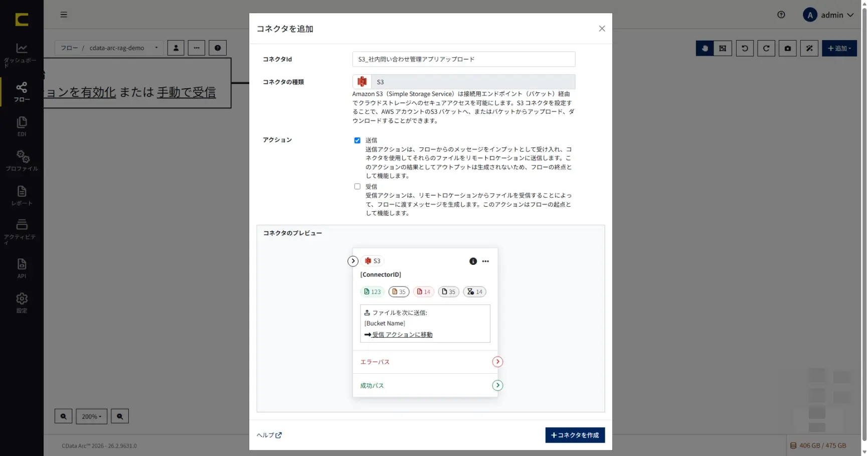
Task: Click the [Bucket Name] text in preview
Action: 385,324
